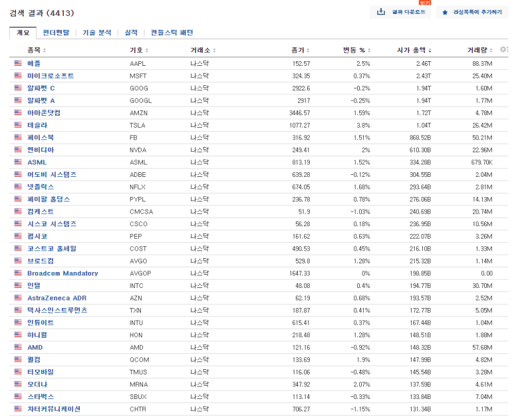Click the 관심목록에 추가하기 button

[472, 12]
